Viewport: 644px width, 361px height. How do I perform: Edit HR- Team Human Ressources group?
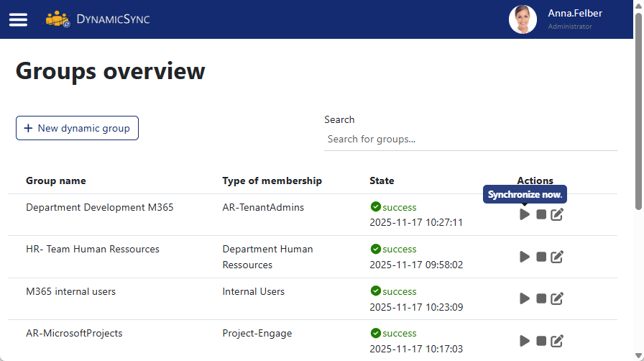(557, 257)
